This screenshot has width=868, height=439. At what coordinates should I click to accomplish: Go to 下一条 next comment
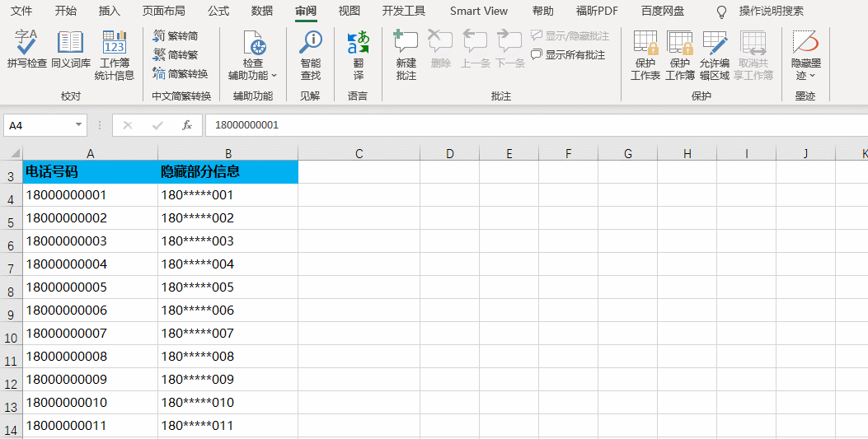pyautogui.click(x=510, y=49)
